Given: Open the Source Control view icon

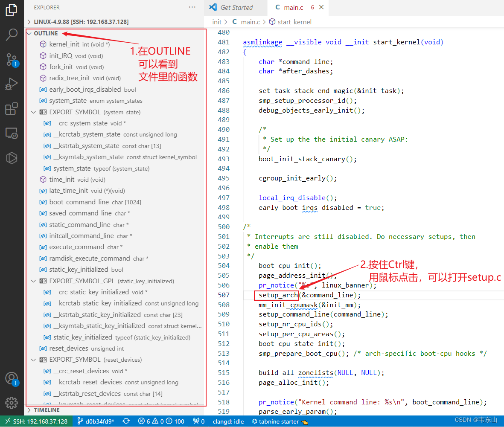Looking at the screenshot, I should [12, 60].
